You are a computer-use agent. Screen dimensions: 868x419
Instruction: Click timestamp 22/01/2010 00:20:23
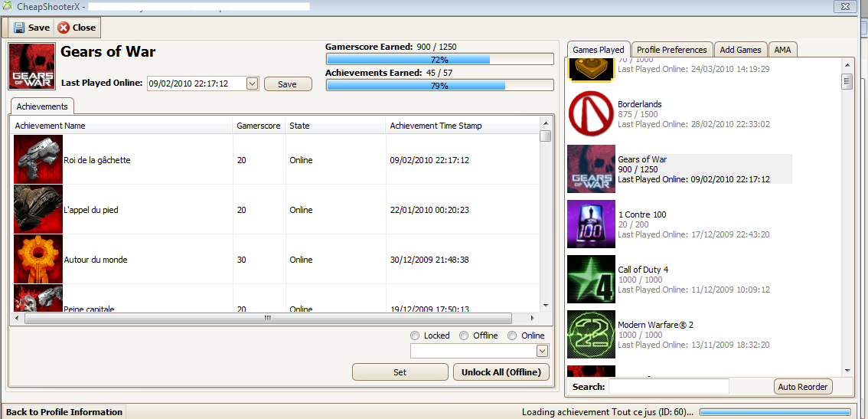click(429, 210)
